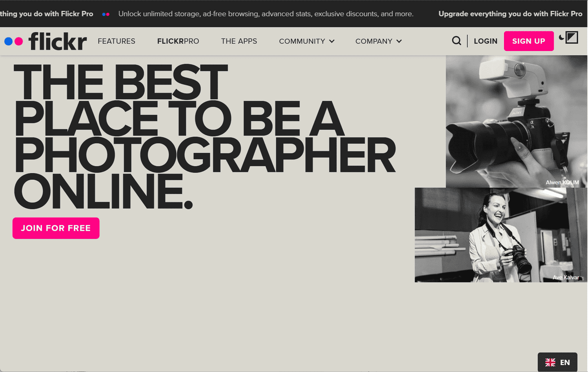588x372 pixels.
Task: Click the 'Unlock unlimited storage' banner text
Action: click(266, 14)
